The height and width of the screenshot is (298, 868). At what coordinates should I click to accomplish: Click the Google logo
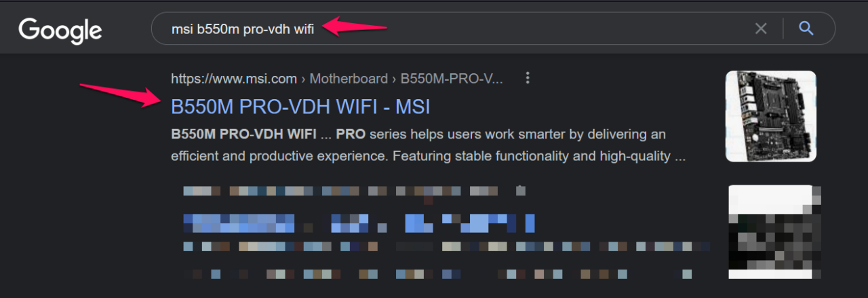pos(60,31)
